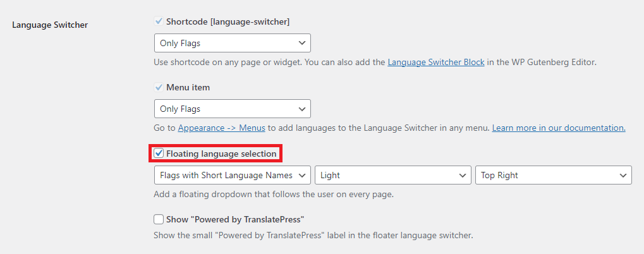Click the floating dropdown description text

pos(274,194)
